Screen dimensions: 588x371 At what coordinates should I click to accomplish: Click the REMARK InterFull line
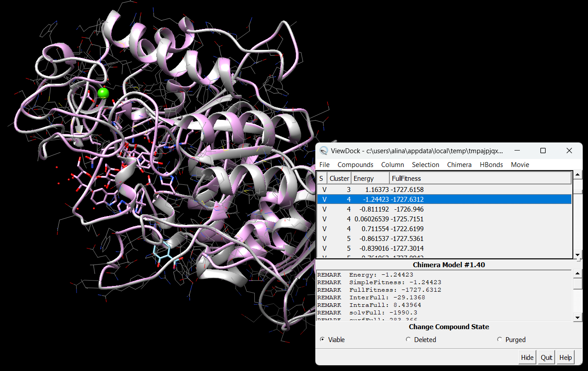tap(371, 297)
